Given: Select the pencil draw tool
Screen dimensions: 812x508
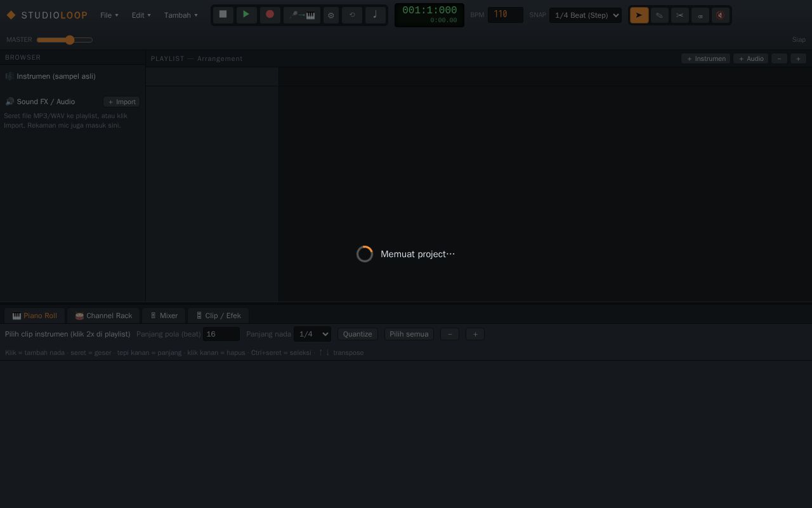Looking at the screenshot, I should pyautogui.click(x=659, y=15).
